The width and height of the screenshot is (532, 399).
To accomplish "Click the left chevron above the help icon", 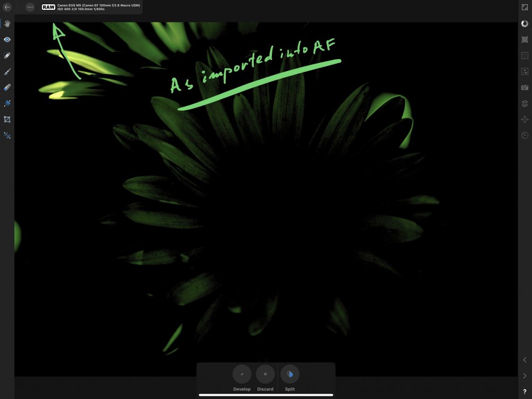I will tap(525, 360).
